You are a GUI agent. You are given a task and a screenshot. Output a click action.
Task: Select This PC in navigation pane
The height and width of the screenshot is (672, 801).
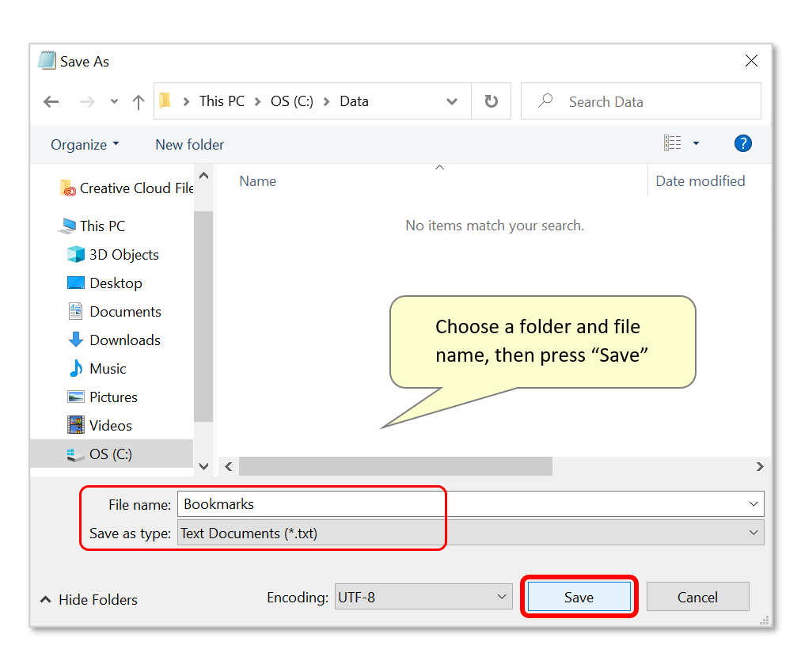click(x=92, y=226)
